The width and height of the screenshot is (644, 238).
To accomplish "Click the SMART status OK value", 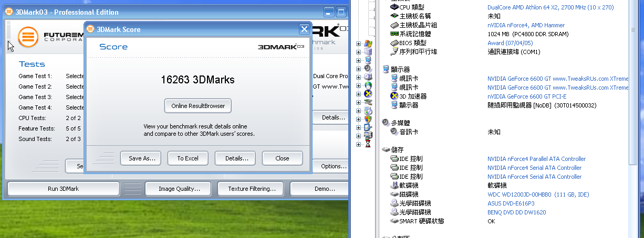I will tap(491, 221).
